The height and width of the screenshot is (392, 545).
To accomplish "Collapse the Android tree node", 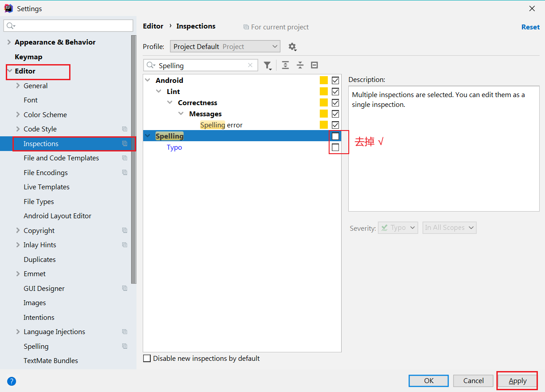I will pos(148,80).
